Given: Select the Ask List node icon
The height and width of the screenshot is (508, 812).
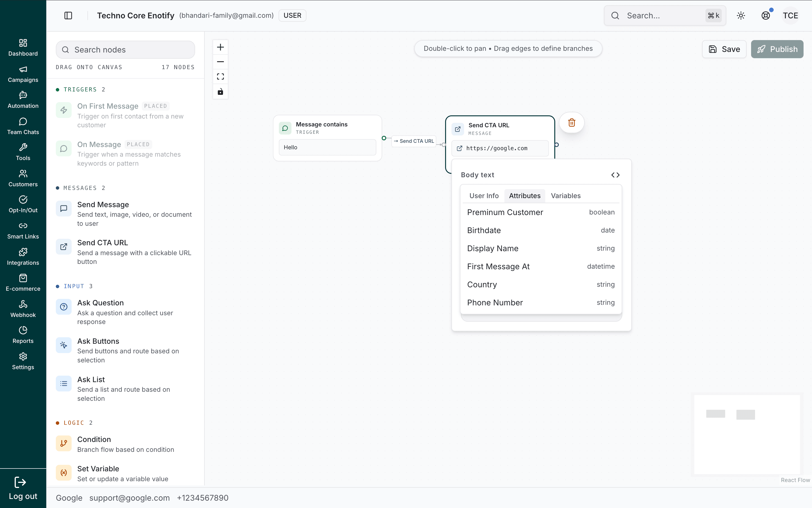Looking at the screenshot, I should 63,383.
